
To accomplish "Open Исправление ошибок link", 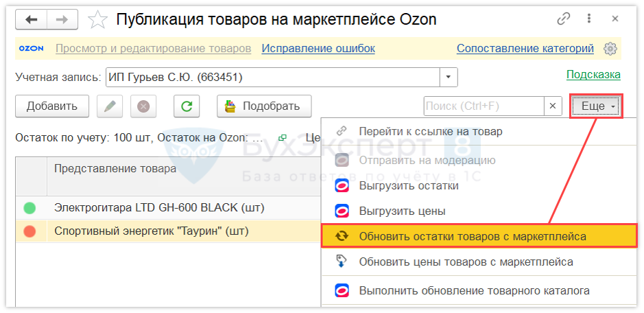I will tap(318, 49).
